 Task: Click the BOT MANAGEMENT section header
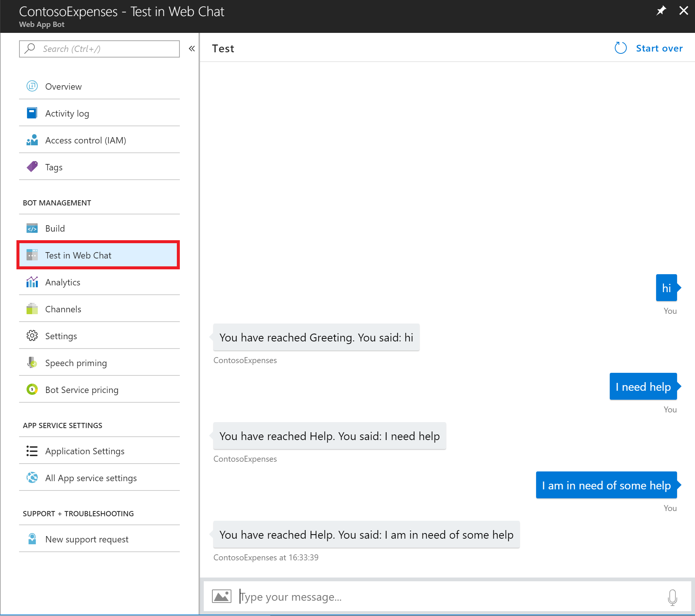[57, 203]
